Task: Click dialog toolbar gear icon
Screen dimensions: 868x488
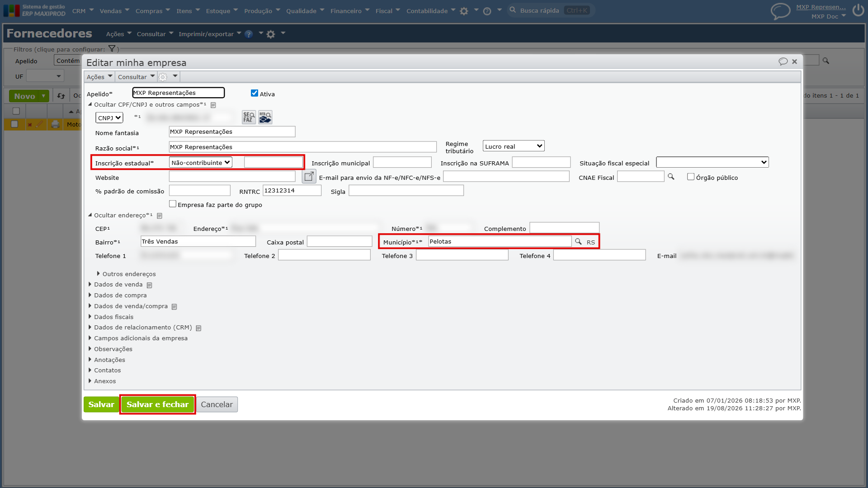Action: click(163, 77)
